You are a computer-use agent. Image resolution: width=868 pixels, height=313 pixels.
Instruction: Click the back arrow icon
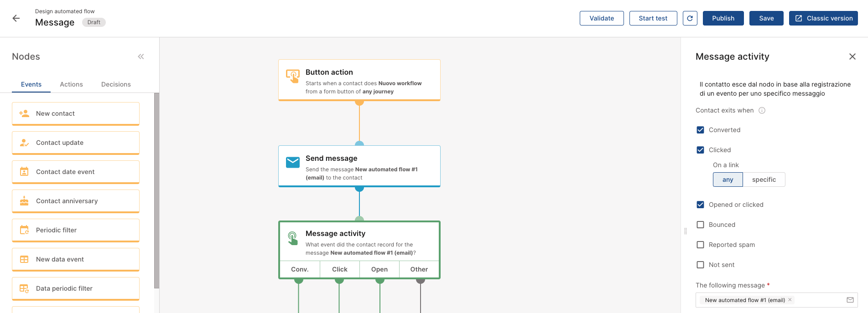click(x=16, y=18)
